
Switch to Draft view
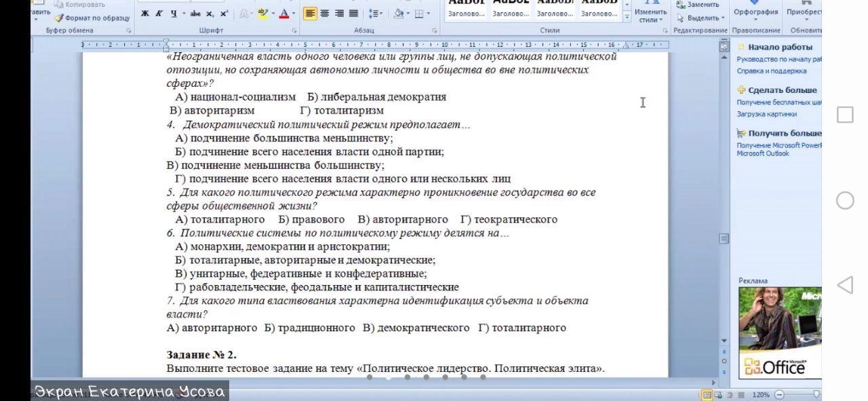[741, 395]
